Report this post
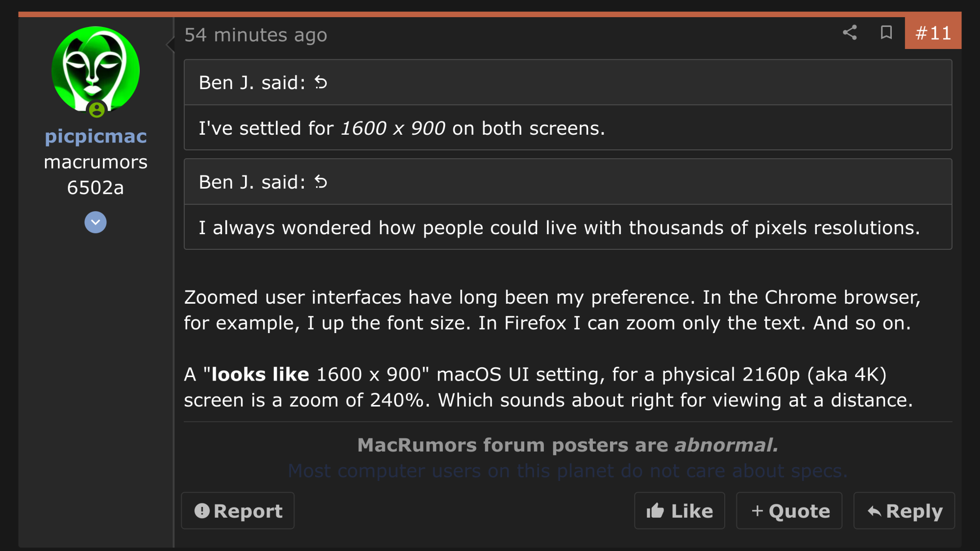Image resolution: width=980 pixels, height=551 pixels. 238,511
